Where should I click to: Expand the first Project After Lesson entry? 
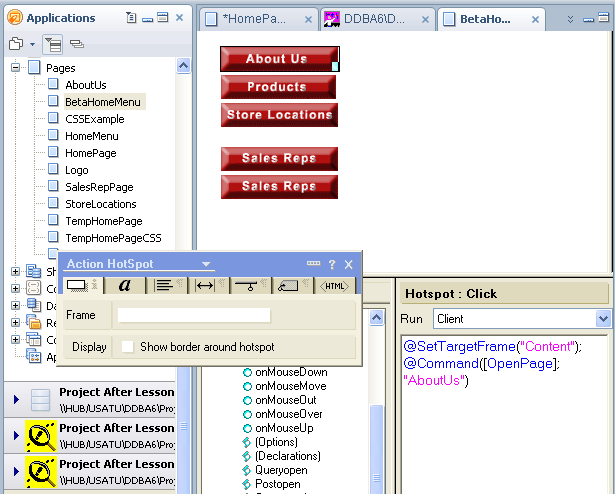[x=16, y=399]
